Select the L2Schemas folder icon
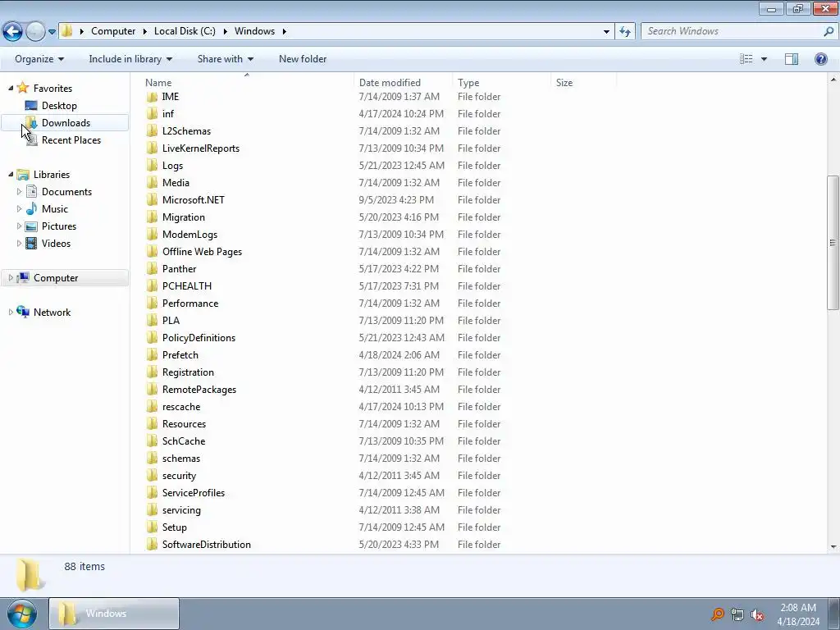This screenshot has width=840, height=630. [x=152, y=130]
